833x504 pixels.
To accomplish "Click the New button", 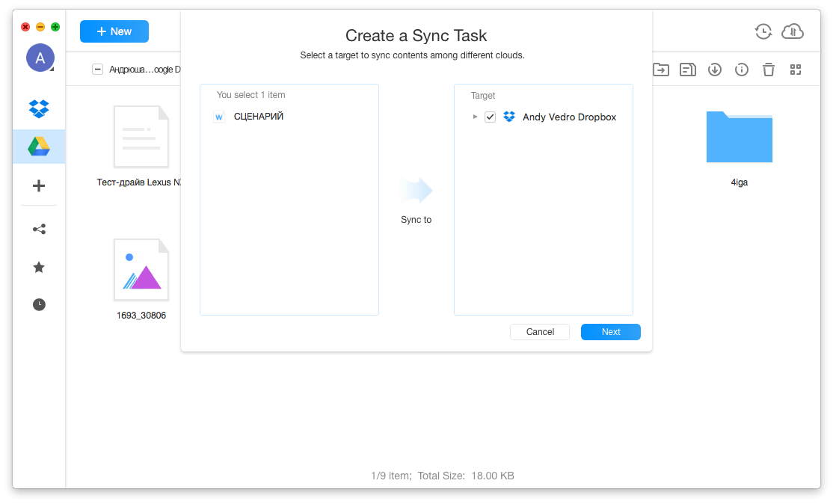I will pos(114,31).
